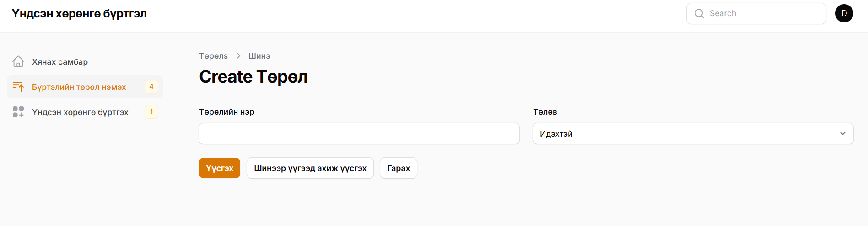868x226 pixels.
Task: Navigate to Төрөлс breadcrumb link
Action: pos(213,56)
